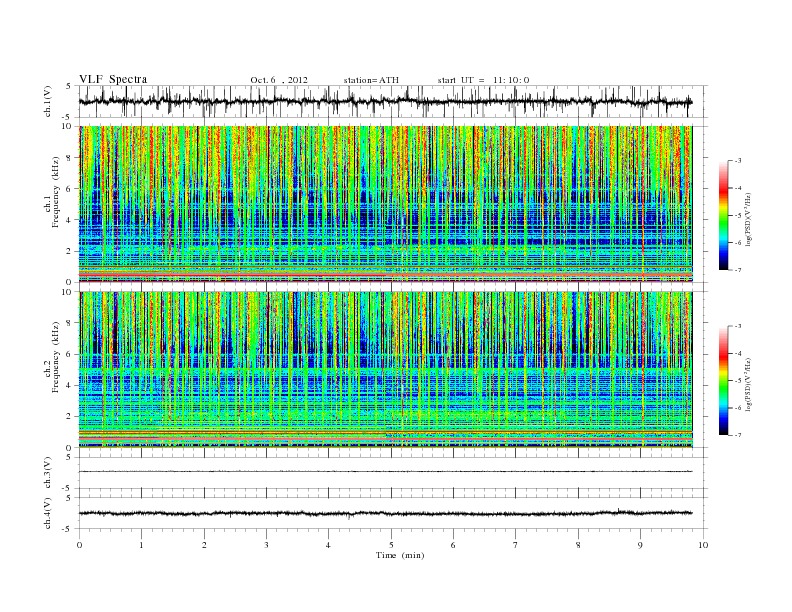Click the ch.3 voltage waveform trace

tap(386, 472)
